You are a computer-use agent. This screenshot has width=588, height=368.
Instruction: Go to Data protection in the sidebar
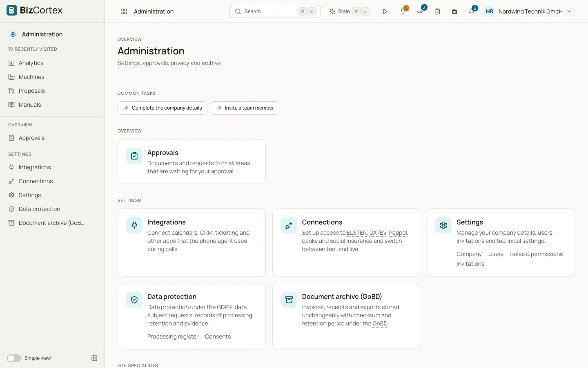coord(52,209)
